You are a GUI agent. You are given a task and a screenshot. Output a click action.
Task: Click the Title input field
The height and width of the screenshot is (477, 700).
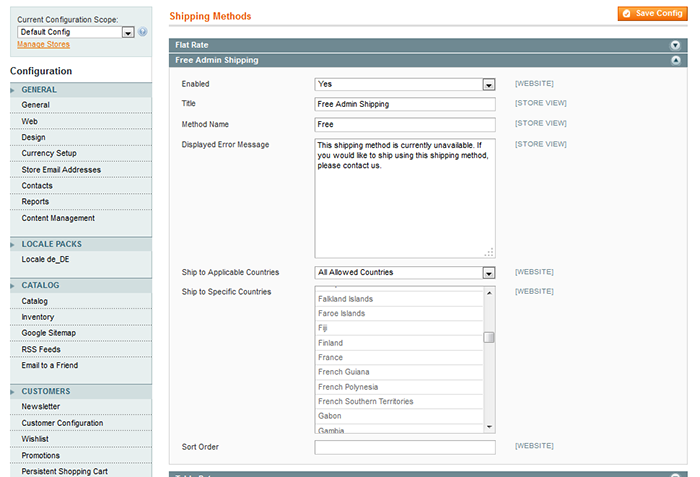(405, 104)
